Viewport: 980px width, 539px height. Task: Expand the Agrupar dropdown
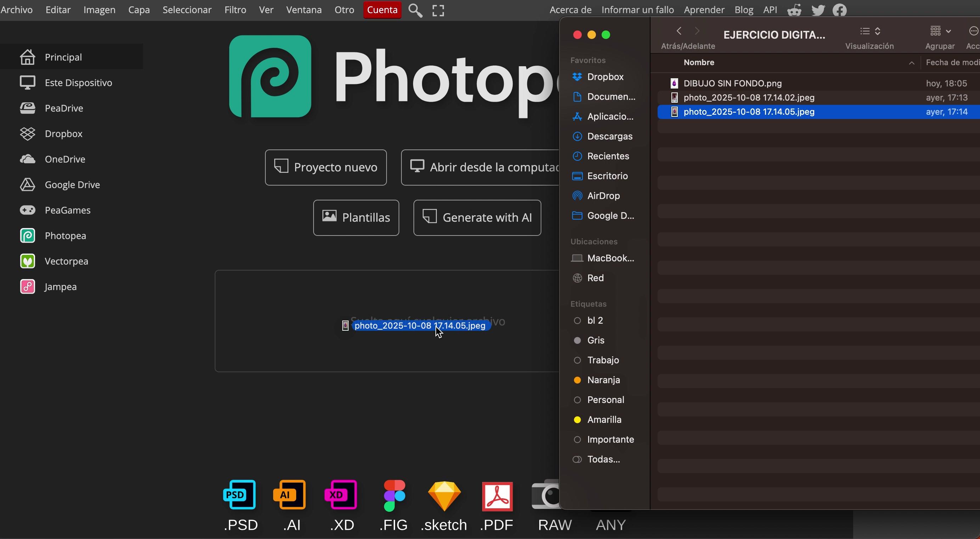[940, 31]
